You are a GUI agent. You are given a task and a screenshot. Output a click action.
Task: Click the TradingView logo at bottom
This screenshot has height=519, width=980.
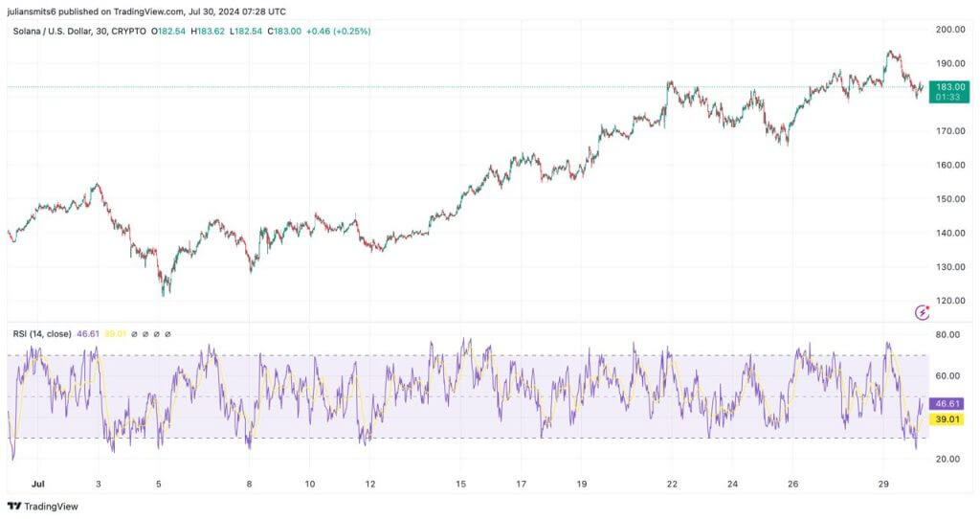click(x=43, y=507)
